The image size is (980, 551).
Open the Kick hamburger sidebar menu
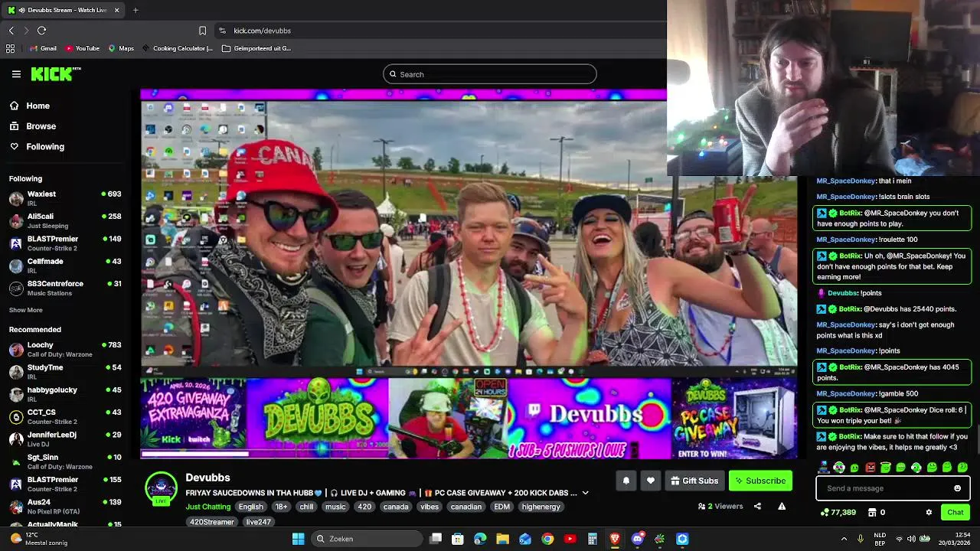16,74
